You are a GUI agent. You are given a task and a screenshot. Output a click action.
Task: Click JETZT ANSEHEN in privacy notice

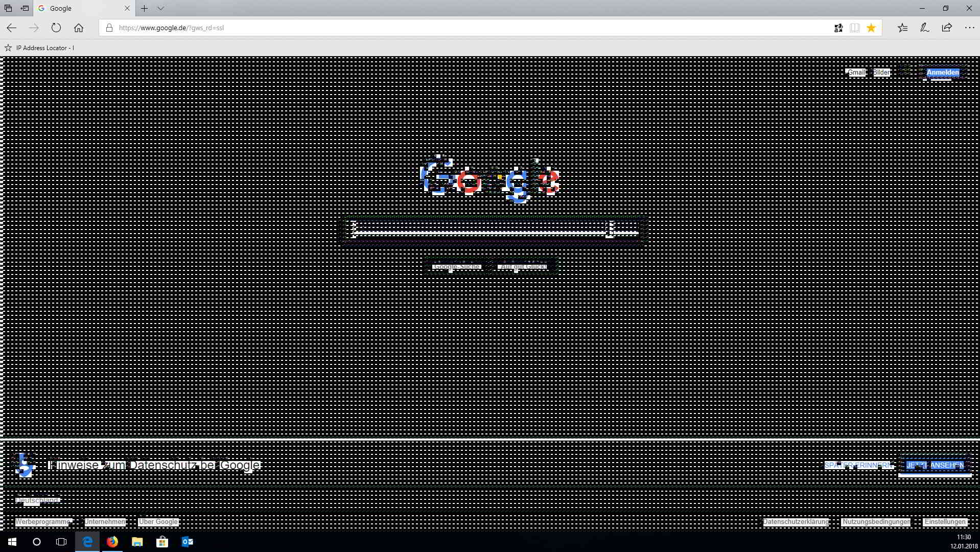tap(935, 465)
